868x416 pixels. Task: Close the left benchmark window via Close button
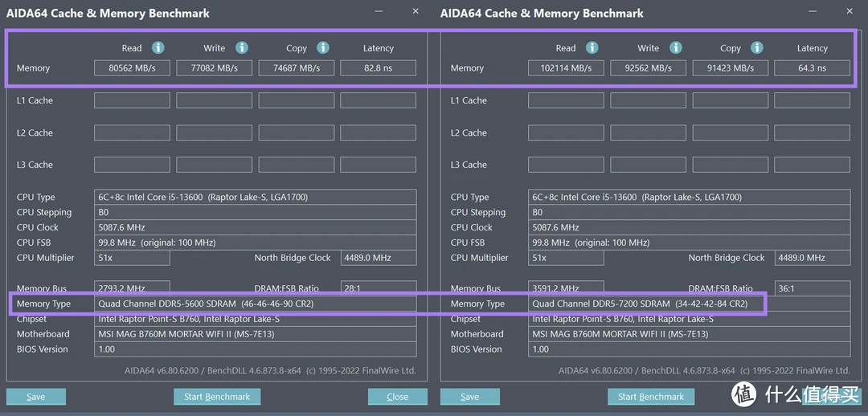(x=398, y=397)
